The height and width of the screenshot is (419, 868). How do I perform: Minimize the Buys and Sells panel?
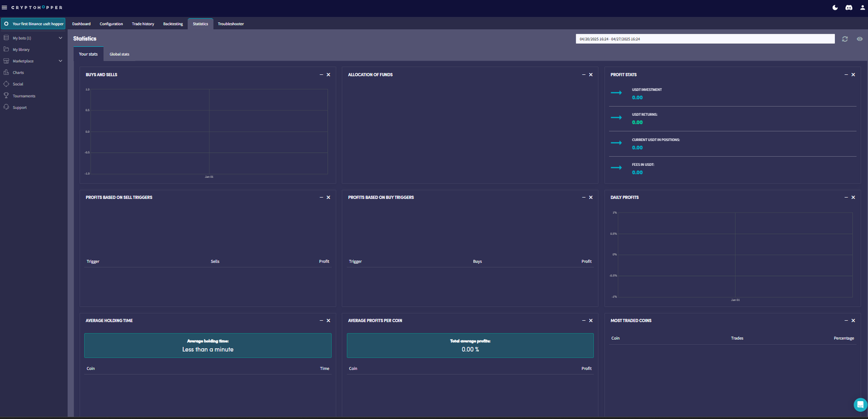[321, 75]
